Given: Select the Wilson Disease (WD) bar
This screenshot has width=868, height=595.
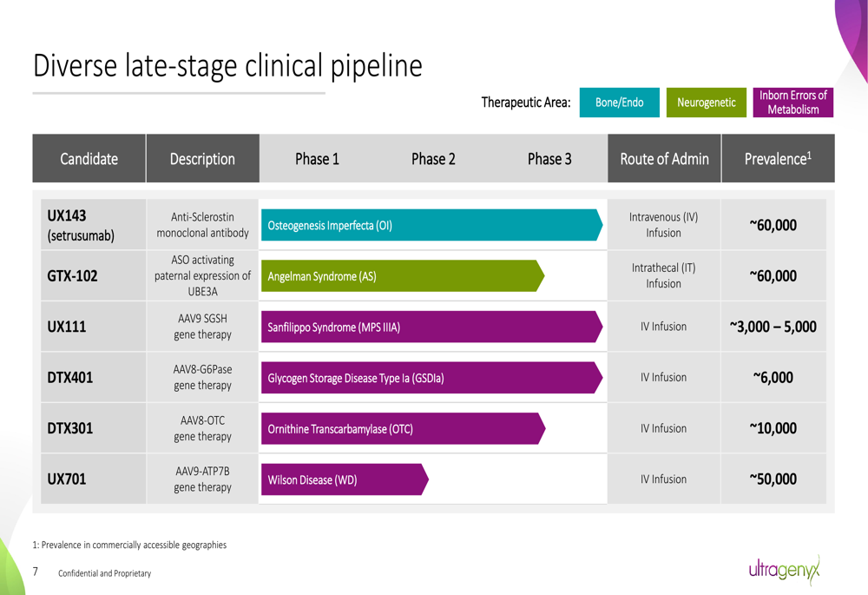Looking at the screenshot, I should point(345,479).
